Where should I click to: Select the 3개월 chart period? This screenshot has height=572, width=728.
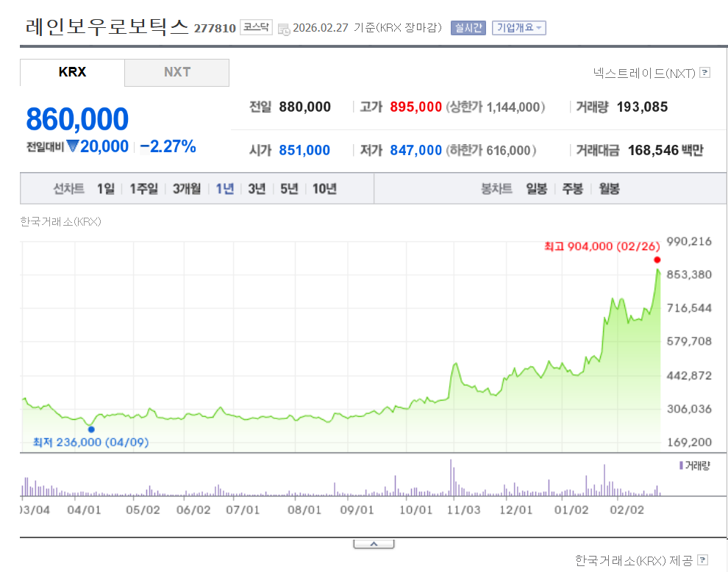tap(187, 188)
